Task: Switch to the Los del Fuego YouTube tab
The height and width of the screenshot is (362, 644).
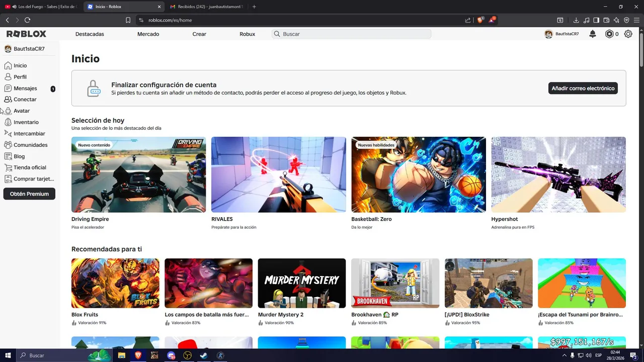Action: [x=41, y=7]
